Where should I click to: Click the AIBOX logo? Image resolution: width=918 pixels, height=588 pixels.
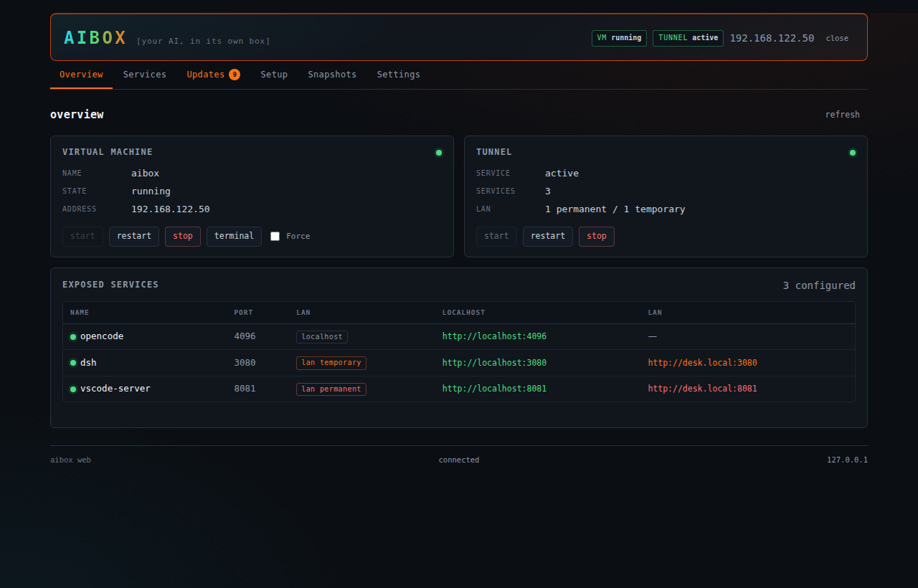(95, 38)
